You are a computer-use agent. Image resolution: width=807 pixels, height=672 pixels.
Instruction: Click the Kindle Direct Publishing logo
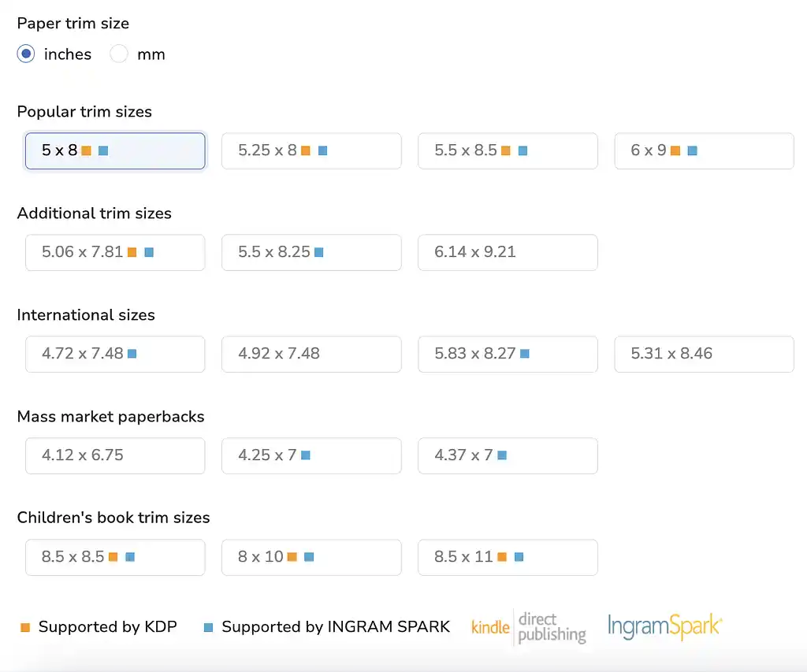tap(529, 627)
